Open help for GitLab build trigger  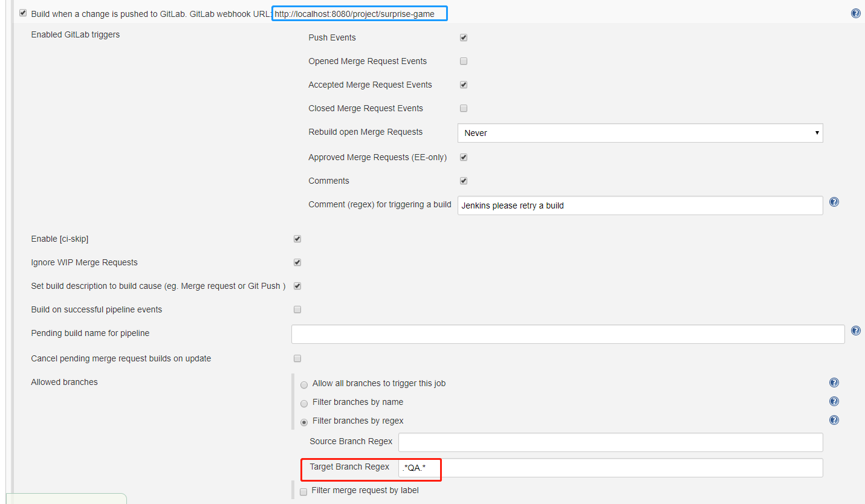coord(855,13)
